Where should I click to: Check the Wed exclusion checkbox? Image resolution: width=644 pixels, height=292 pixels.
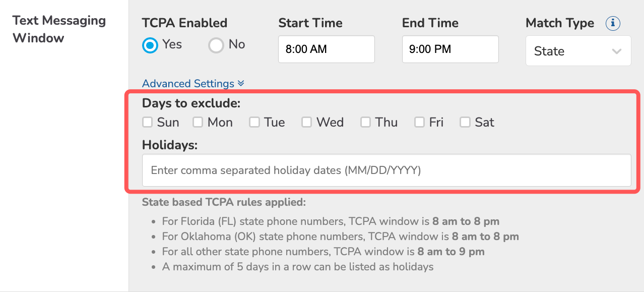pos(306,122)
